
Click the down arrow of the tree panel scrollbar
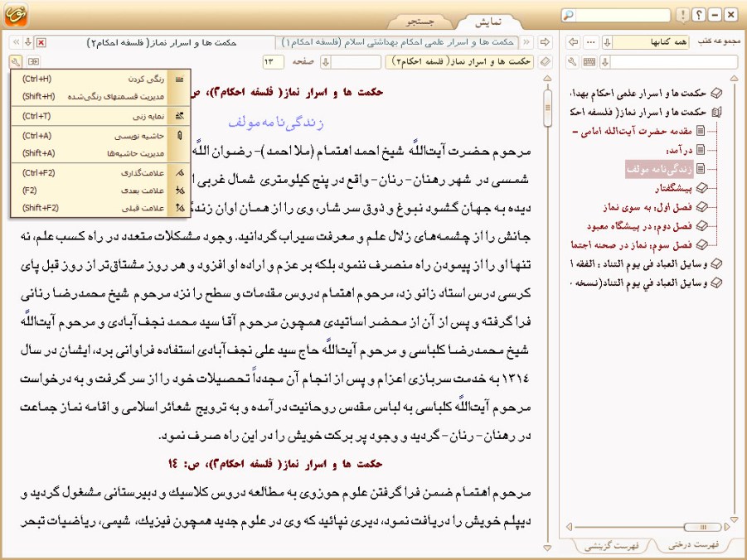(x=734, y=519)
